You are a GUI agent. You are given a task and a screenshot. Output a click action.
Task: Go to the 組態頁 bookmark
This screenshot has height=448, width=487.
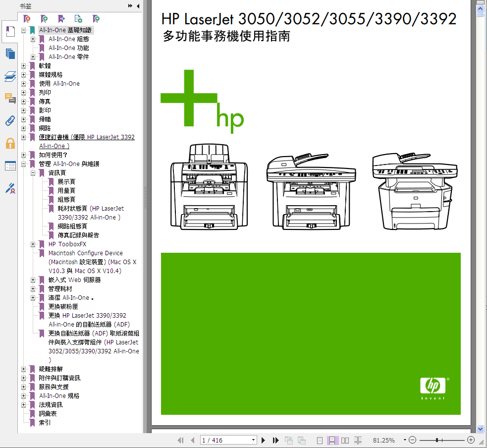tap(66, 199)
